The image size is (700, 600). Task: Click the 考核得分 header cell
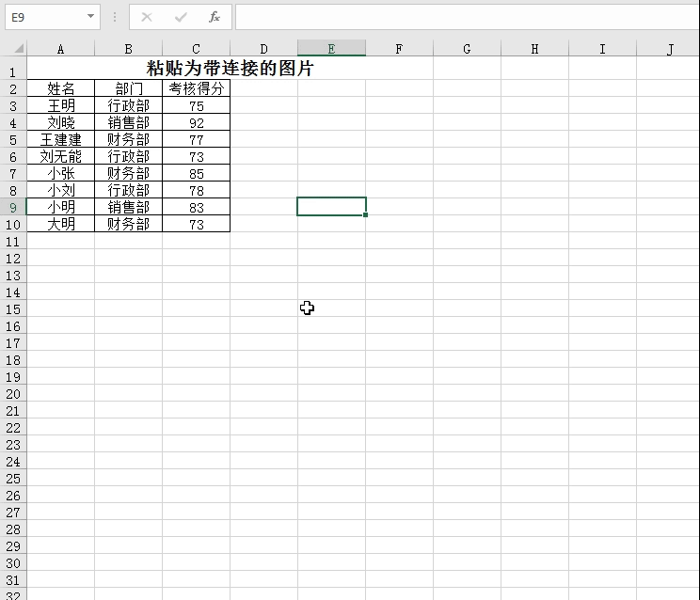click(x=196, y=87)
